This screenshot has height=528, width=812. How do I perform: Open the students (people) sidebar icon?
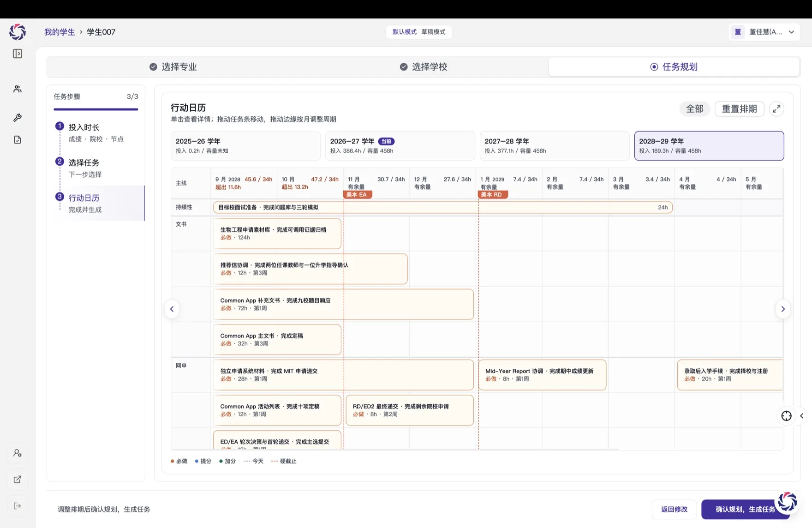(18, 89)
